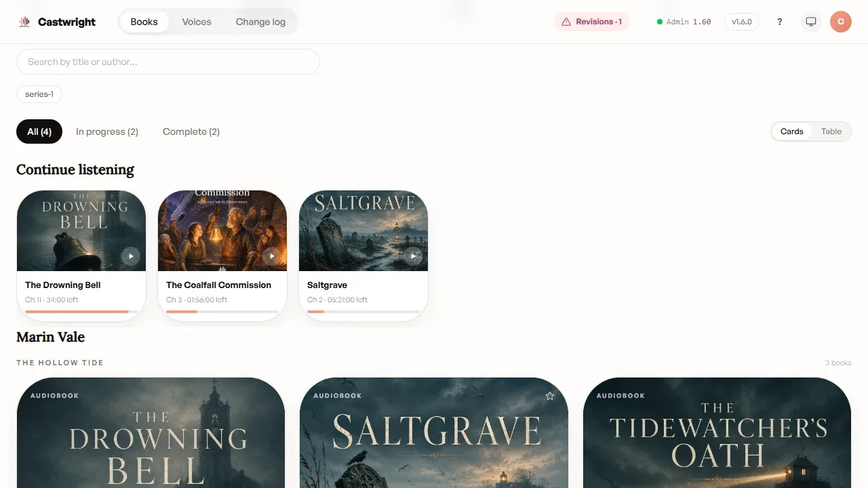Click the green Admin status dot
Screen dimensions: 868x488
[x=660, y=22]
